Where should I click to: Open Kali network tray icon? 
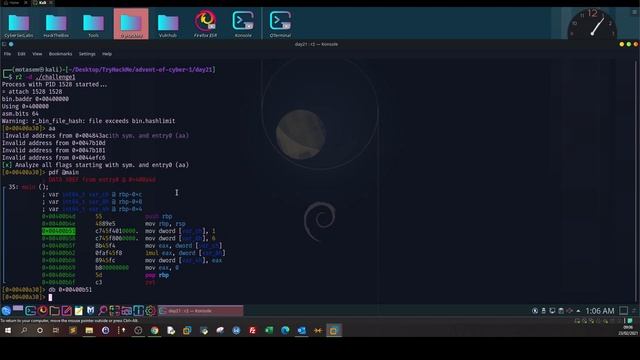click(x=552, y=311)
